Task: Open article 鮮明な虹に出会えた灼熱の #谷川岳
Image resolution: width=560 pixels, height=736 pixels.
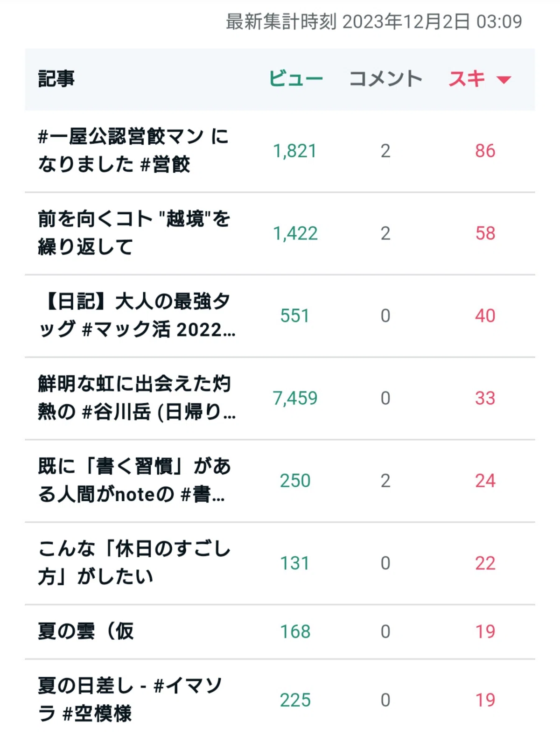Action: [x=137, y=398]
